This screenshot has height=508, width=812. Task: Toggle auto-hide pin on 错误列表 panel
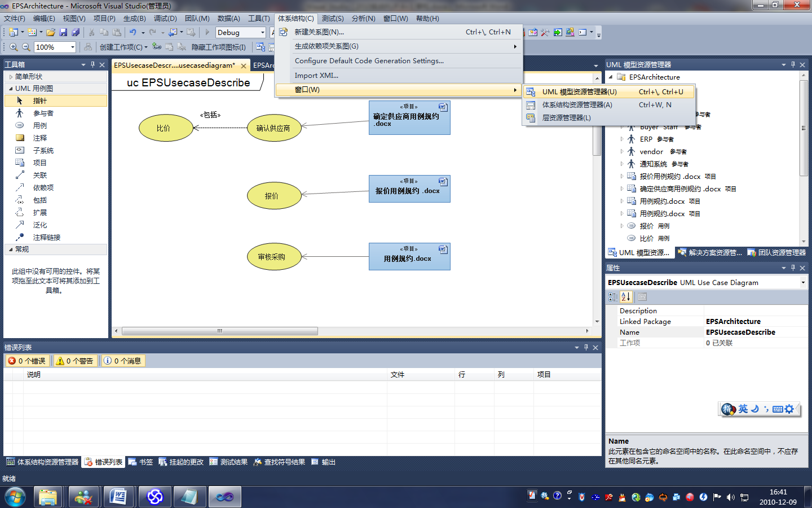click(586, 347)
